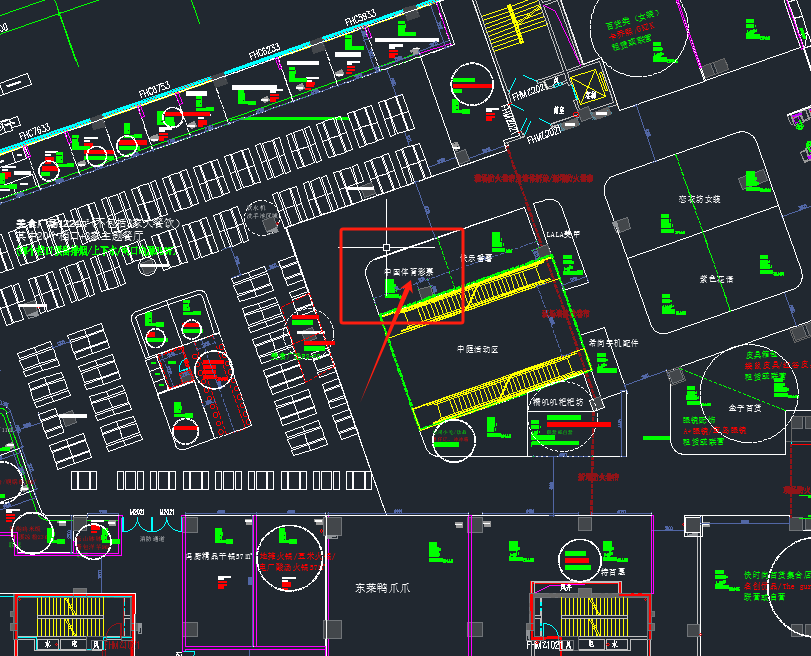This screenshot has width=811, height=656.
Task: Select the 中庭活动区 text in the atrium
Action: pos(477,350)
